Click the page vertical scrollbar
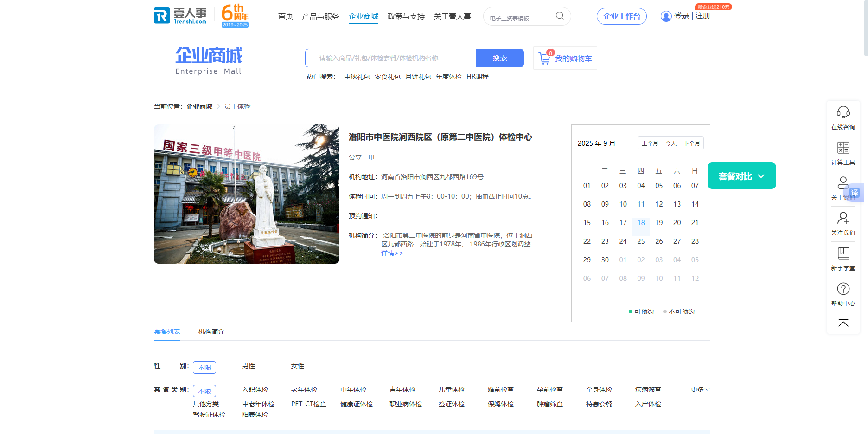Viewport: 868px width, 434px height. pos(866,28)
